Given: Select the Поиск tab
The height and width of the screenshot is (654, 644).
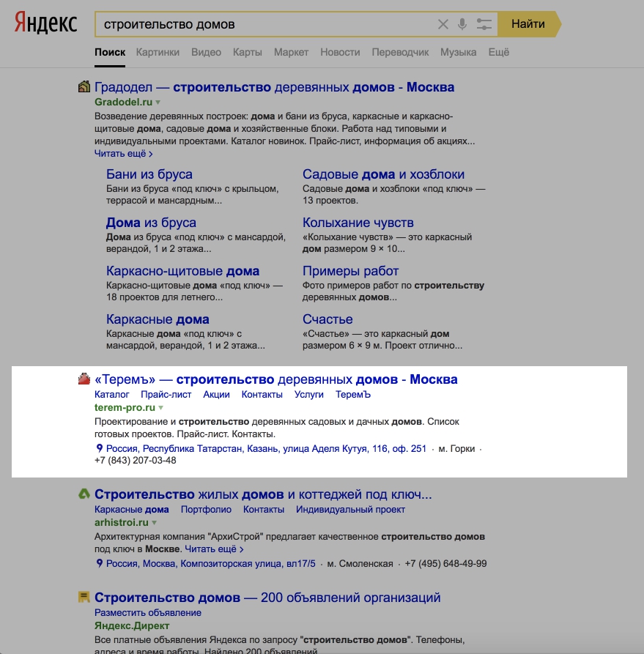Looking at the screenshot, I should (x=110, y=52).
